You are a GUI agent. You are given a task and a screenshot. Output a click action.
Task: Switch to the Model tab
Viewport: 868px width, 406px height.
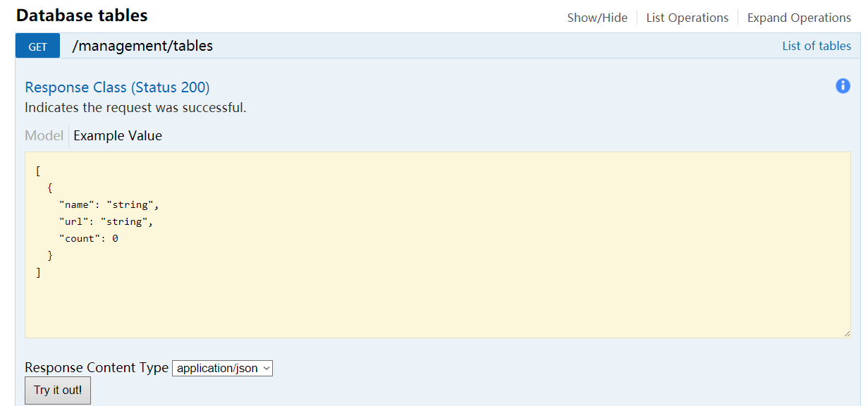pyautogui.click(x=44, y=135)
